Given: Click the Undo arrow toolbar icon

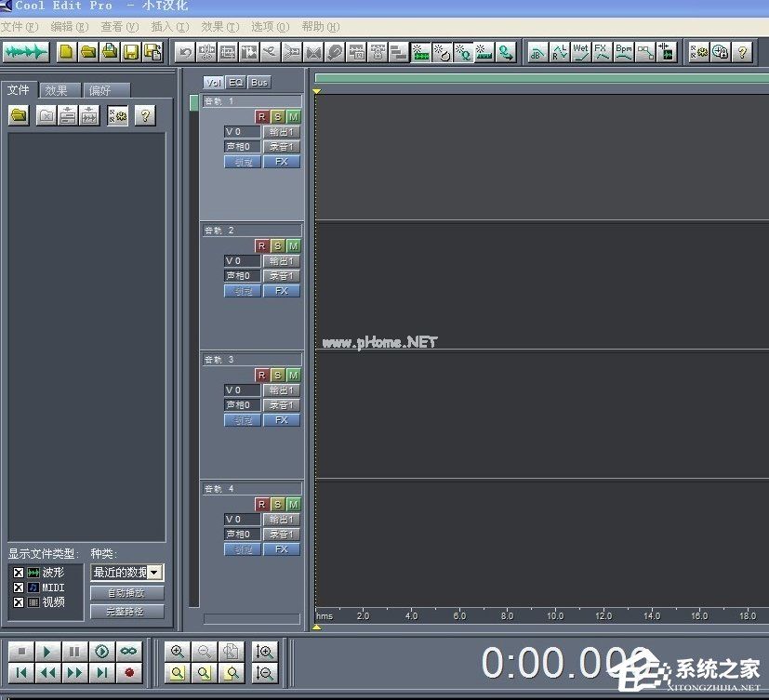Looking at the screenshot, I should coord(185,52).
